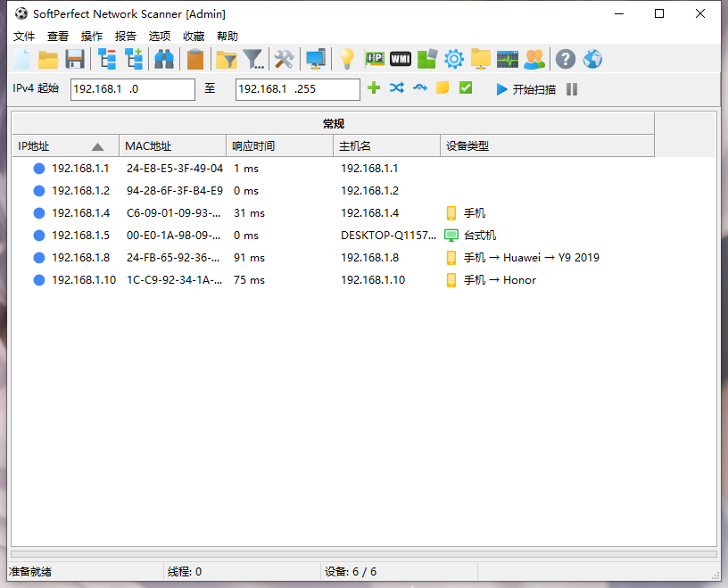Sort by 设备类型 column header

pyautogui.click(x=548, y=145)
